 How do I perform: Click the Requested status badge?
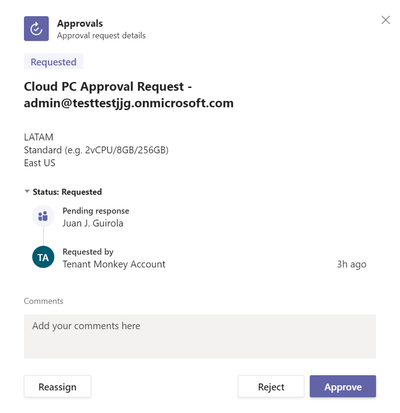point(53,62)
